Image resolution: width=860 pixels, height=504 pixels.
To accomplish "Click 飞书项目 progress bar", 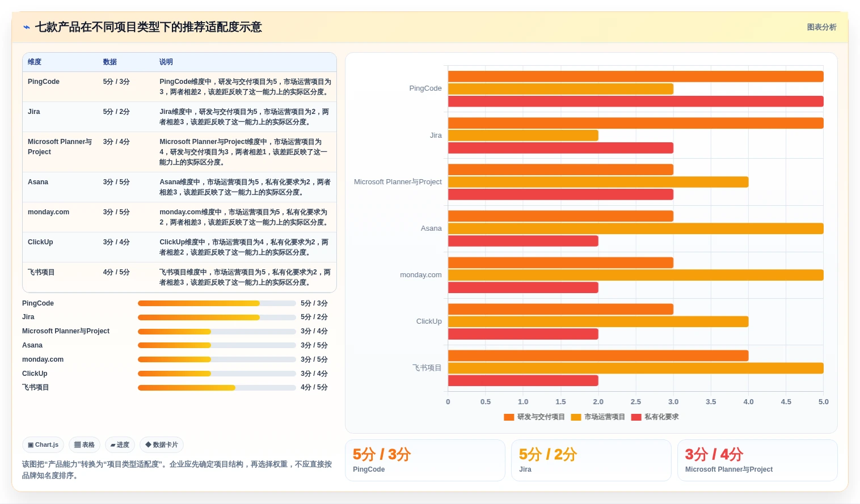I will [217, 388].
